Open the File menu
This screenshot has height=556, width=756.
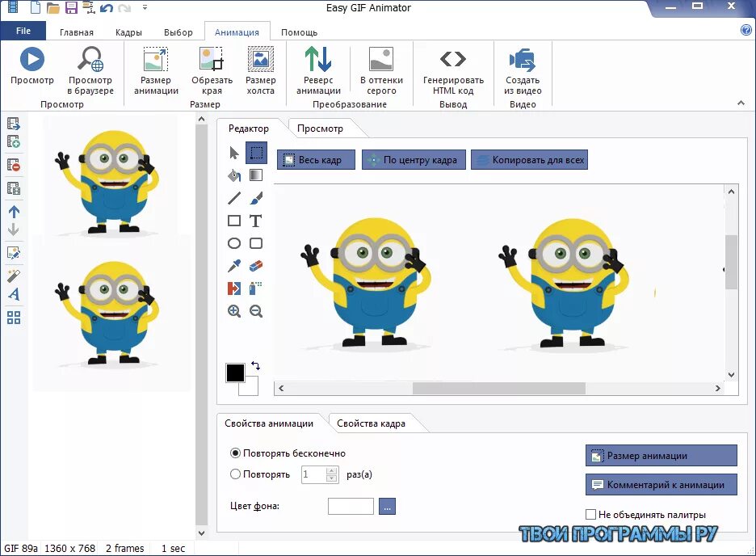pos(23,31)
